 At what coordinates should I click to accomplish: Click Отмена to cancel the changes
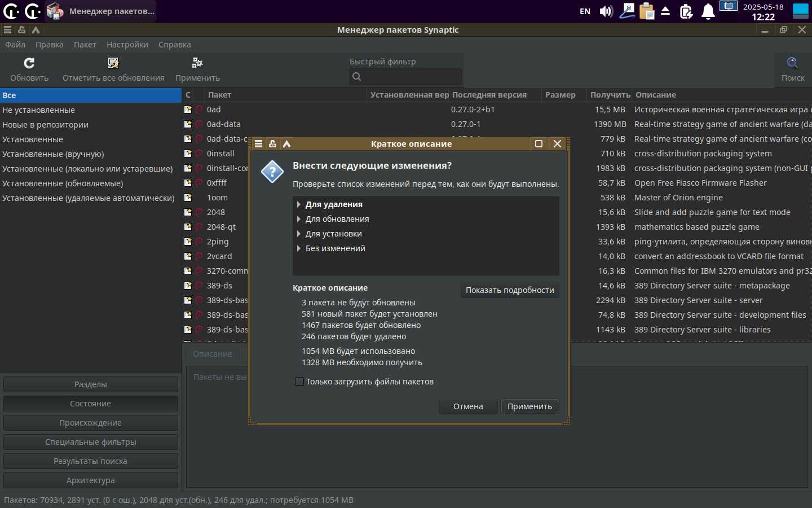pyautogui.click(x=468, y=406)
